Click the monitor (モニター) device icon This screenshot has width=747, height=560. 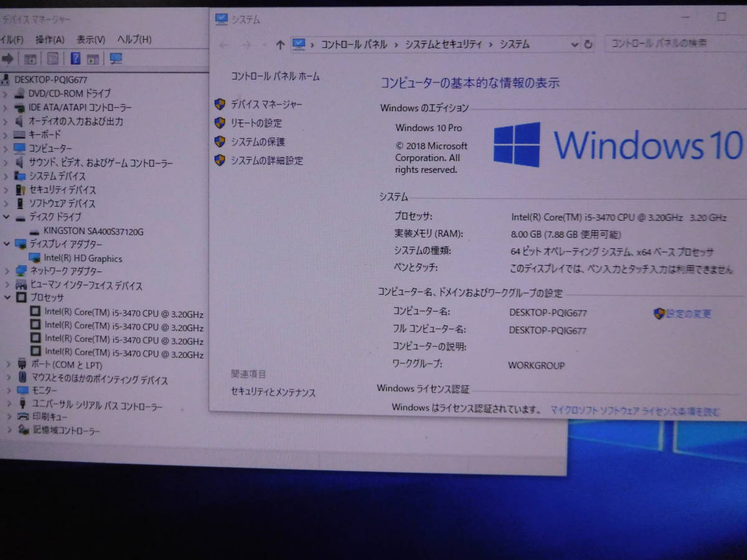[x=23, y=390]
